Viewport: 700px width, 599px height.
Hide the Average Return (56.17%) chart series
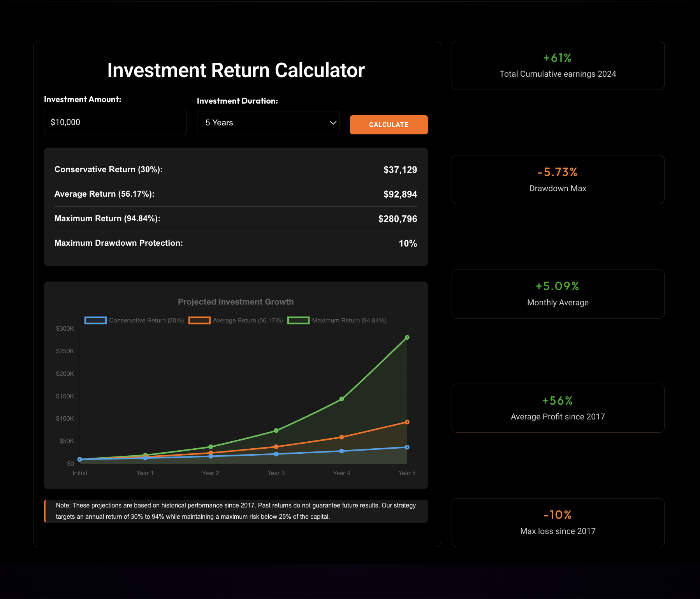[236, 320]
